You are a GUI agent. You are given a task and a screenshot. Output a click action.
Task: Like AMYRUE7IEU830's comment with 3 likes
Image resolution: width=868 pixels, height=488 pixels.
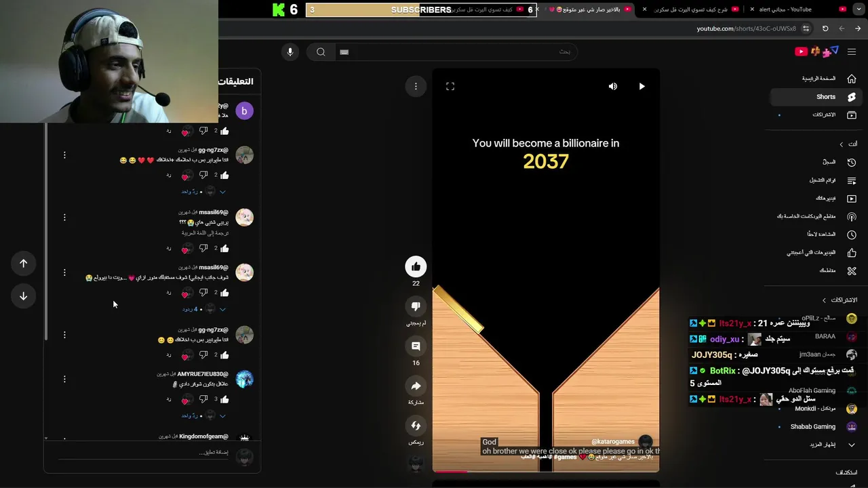pos(224,399)
